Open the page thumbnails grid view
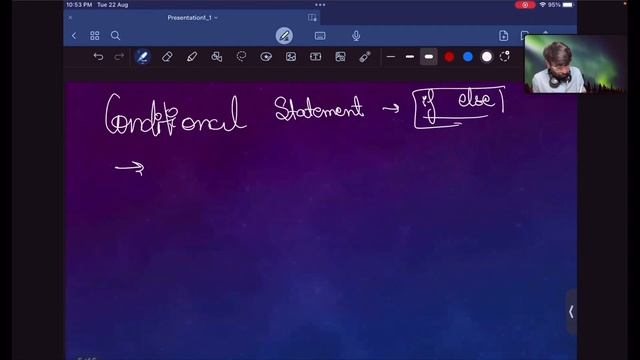Screen dimensions: 640x360 [95, 36]
